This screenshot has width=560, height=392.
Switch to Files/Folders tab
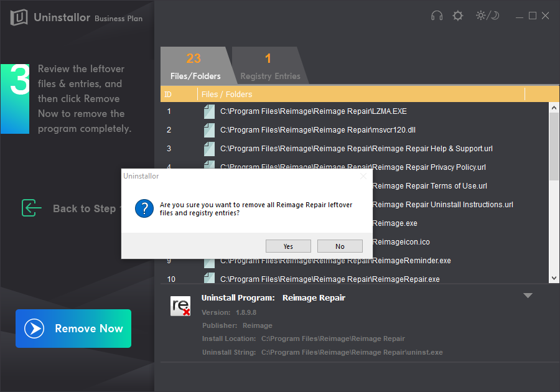click(195, 66)
